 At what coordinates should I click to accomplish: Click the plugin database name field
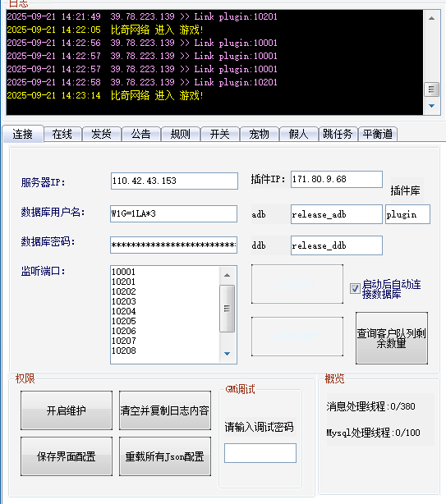407,214
